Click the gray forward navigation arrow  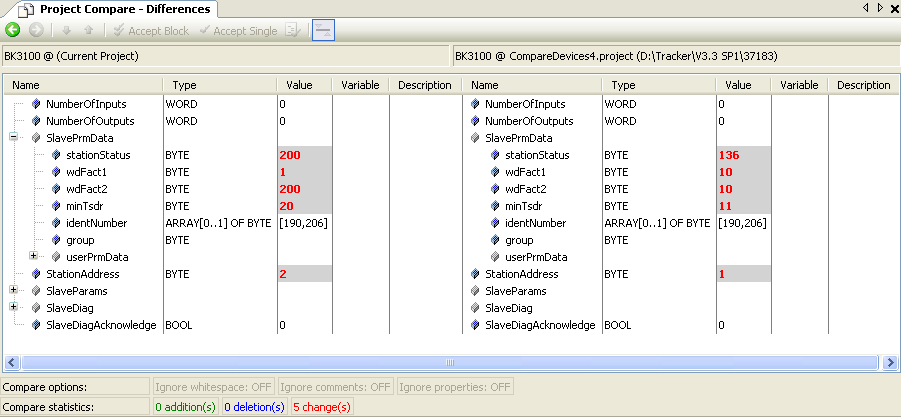point(36,30)
